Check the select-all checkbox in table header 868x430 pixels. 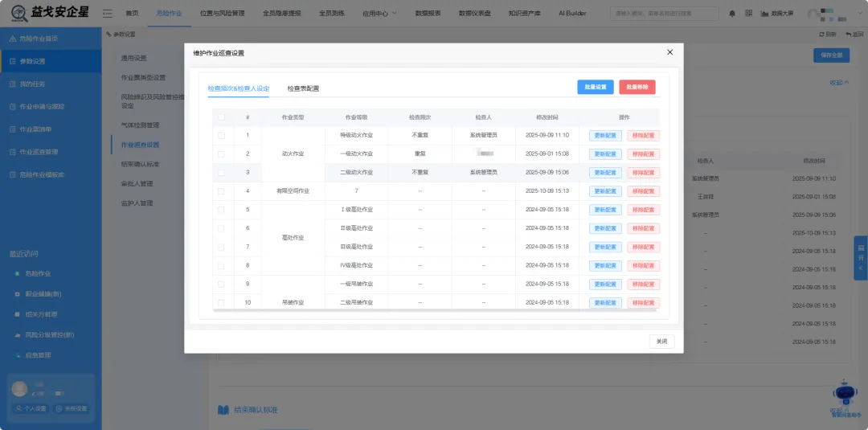[221, 117]
